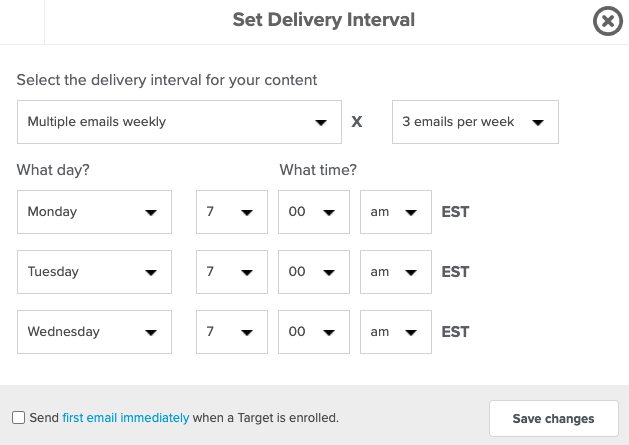Open the hour dropdown in the Wednesday row
This screenshot has height=445, width=629.
pos(232,332)
